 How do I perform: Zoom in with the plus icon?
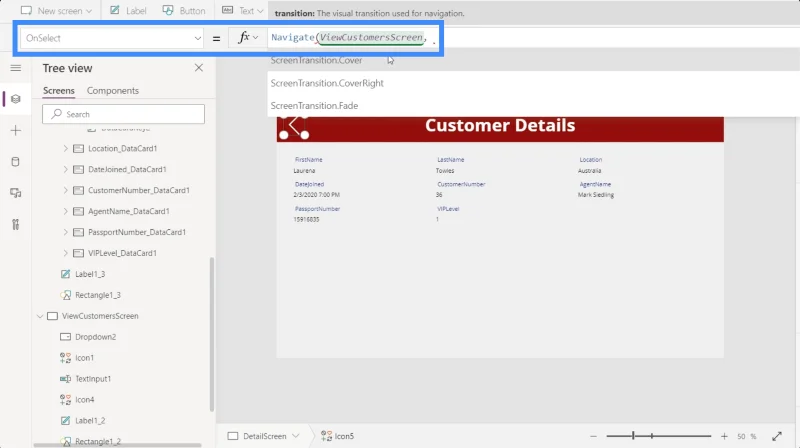coord(724,436)
